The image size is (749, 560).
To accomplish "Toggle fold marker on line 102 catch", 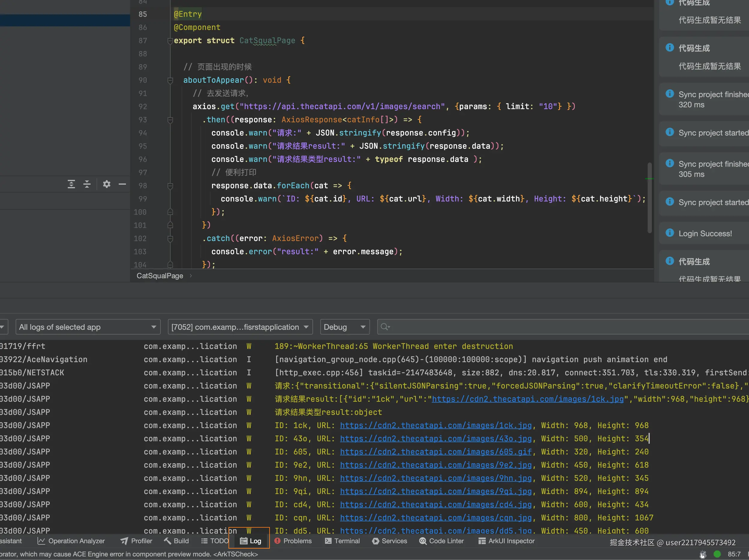I will pyautogui.click(x=170, y=239).
